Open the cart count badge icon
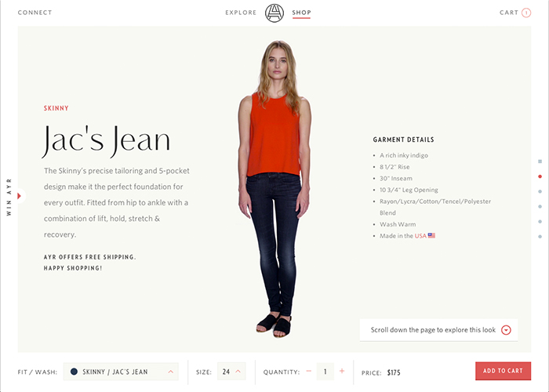Screen dimensions: 549x392 (x=526, y=13)
